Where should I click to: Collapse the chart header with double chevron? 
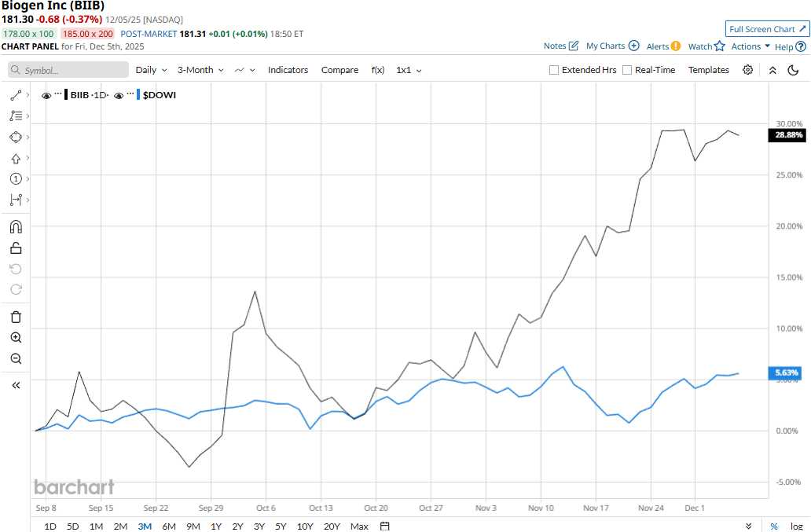[x=772, y=70]
